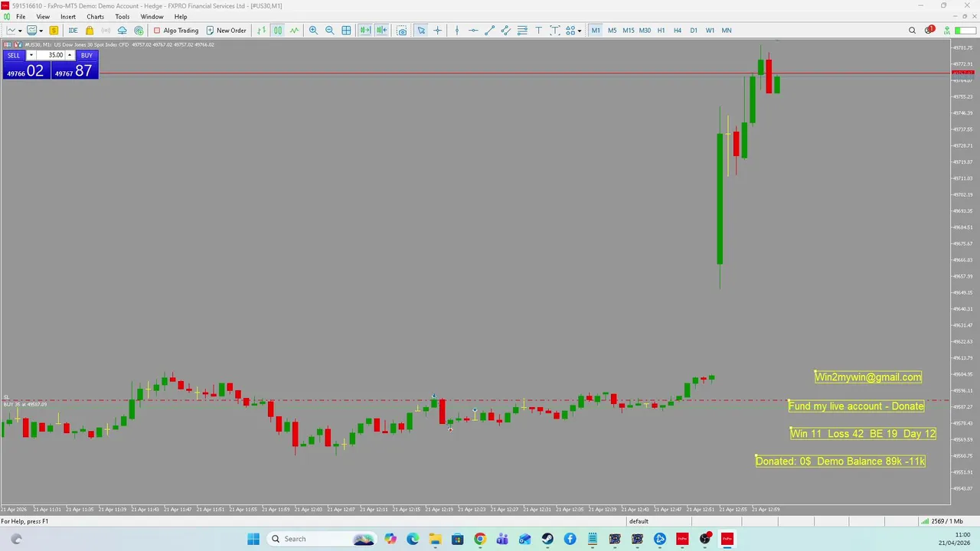
Task: Click the SELL one-click trading button
Action: pos(14,55)
